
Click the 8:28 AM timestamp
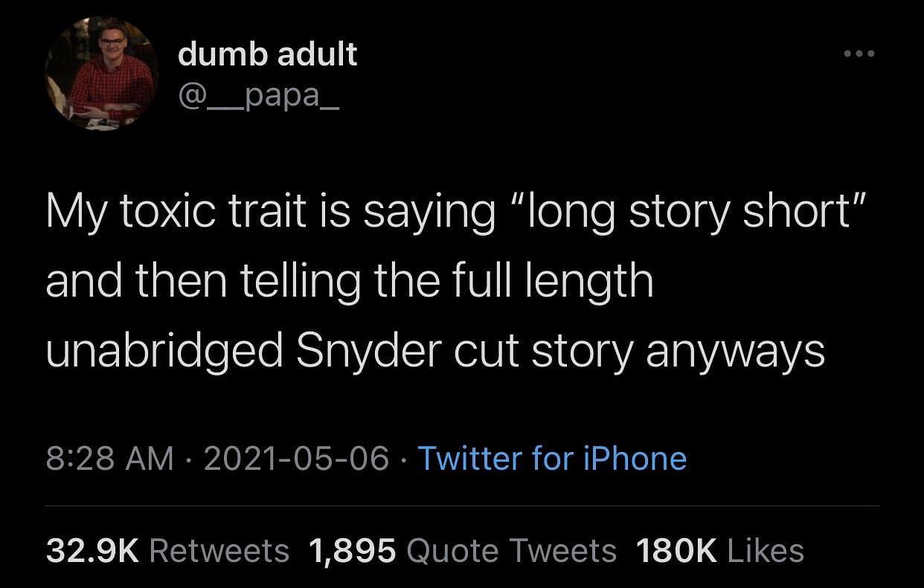point(109,458)
